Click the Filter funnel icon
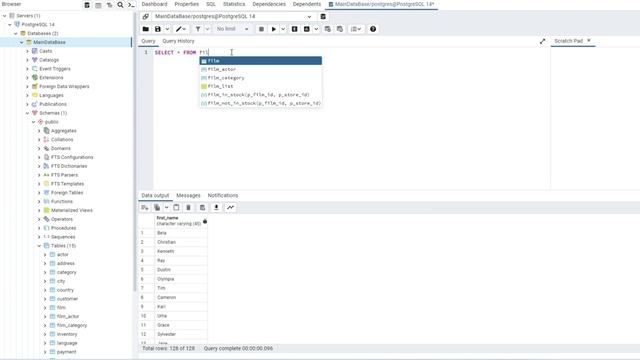Image resolution: width=640 pixels, height=360 pixels. tap(198, 29)
